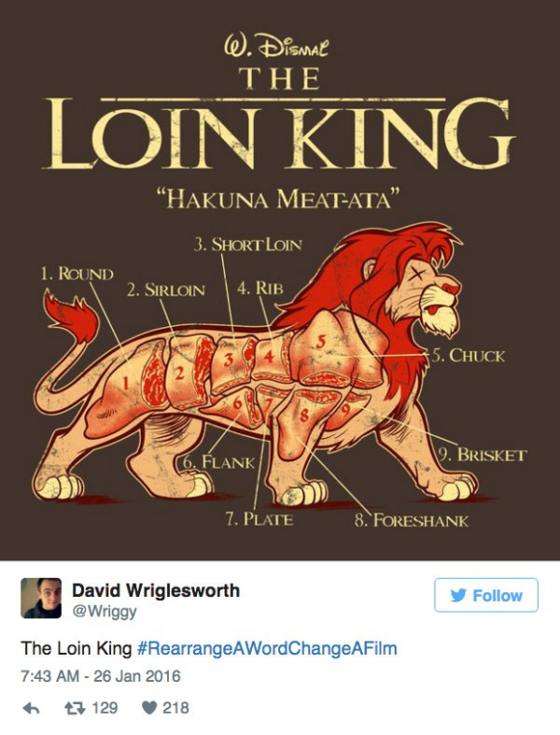Click the '8. Foreshank' label in image
This screenshot has height=735, width=560.
point(412,520)
